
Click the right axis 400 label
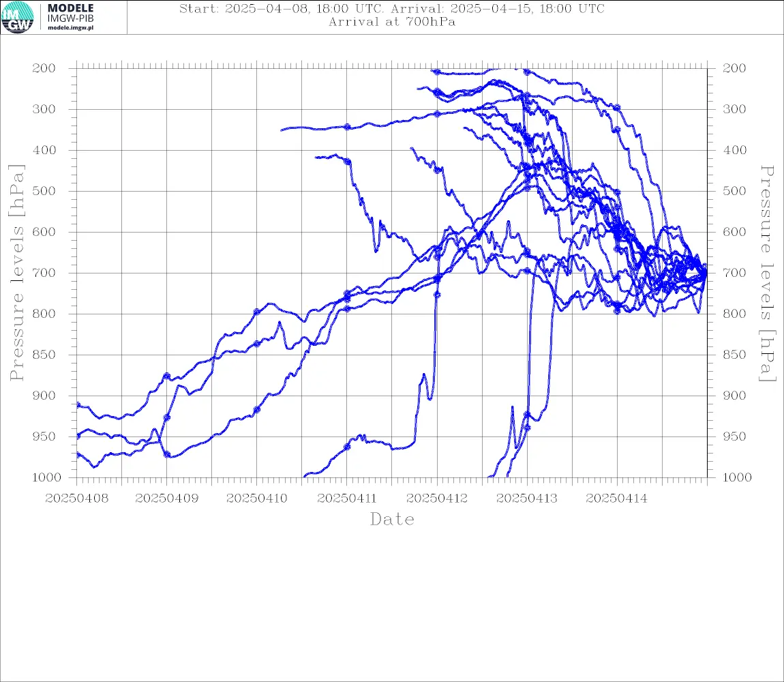(x=734, y=150)
